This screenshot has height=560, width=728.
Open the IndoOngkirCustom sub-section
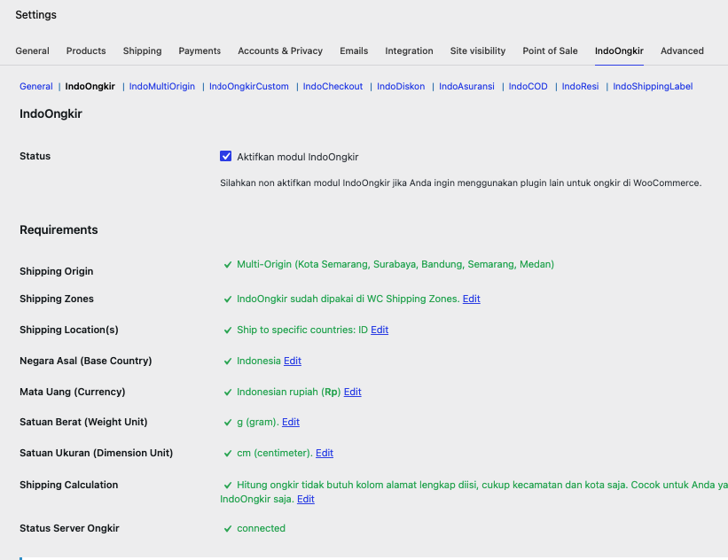point(249,86)
